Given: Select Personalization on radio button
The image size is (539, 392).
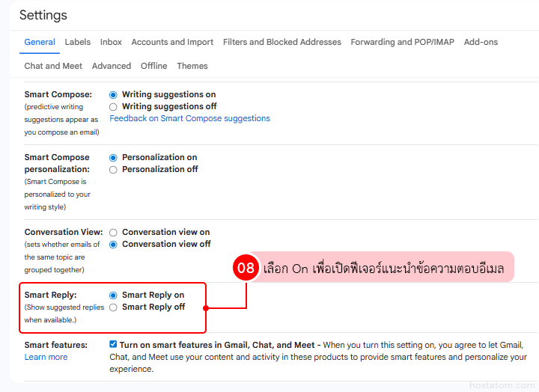Looking at the screenshot, I should click(113, 158).
